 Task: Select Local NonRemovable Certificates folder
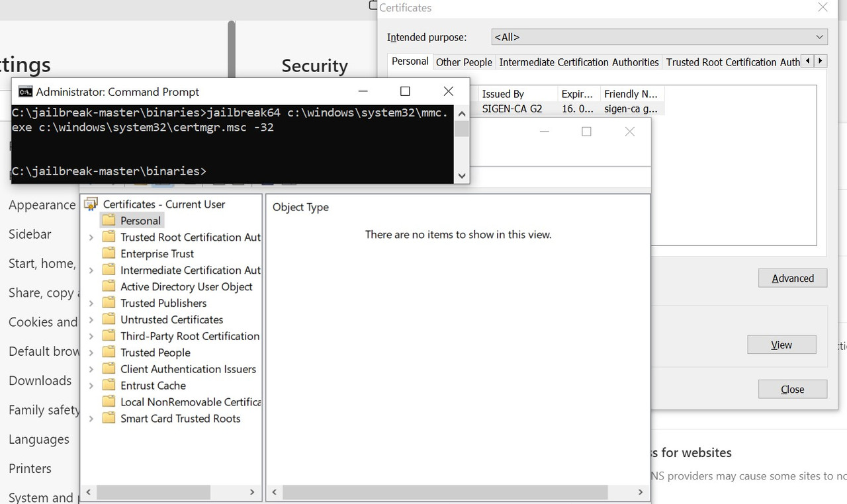click(x=191, y=403)
